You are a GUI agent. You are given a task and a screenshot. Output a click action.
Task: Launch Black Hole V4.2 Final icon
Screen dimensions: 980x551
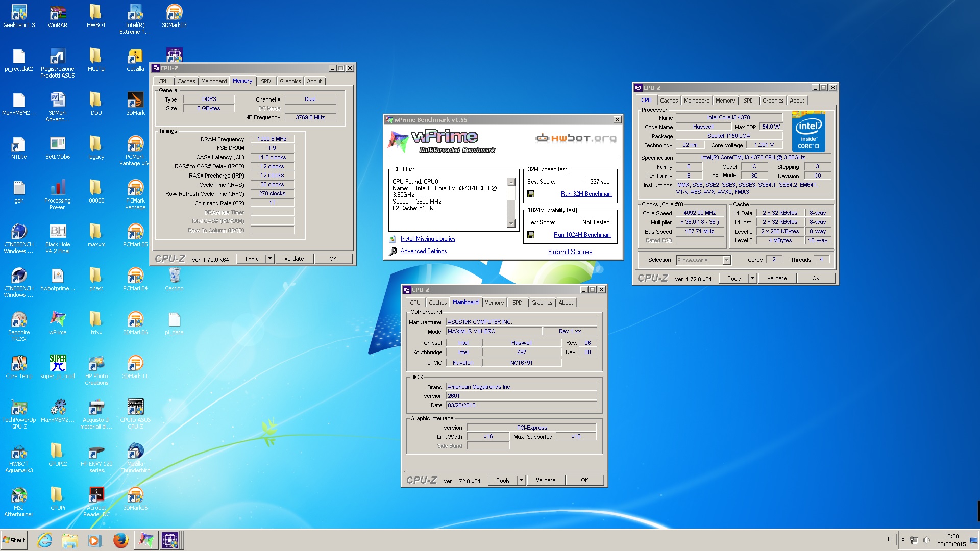58,239
